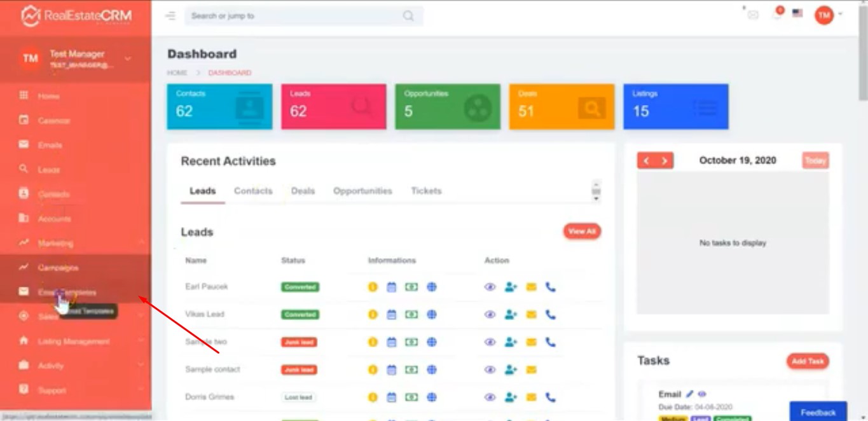The height and width of the screenshot is (421, 868).
Task: Click the Search or jump to field
Action: point(296,16)
